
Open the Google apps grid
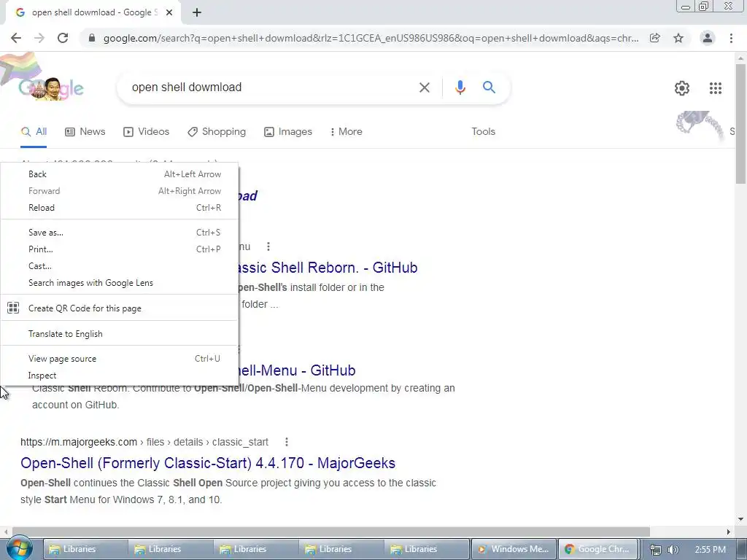(x=716, y=88)
